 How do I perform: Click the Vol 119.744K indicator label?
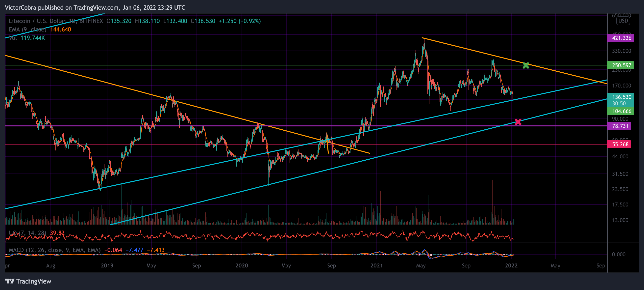pyautogui.click(x=27, y=38)
